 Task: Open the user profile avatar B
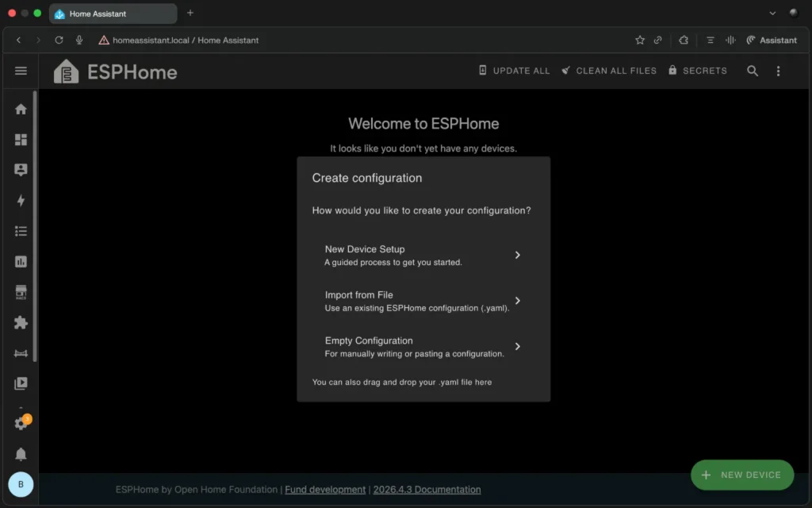coord(21,484)
